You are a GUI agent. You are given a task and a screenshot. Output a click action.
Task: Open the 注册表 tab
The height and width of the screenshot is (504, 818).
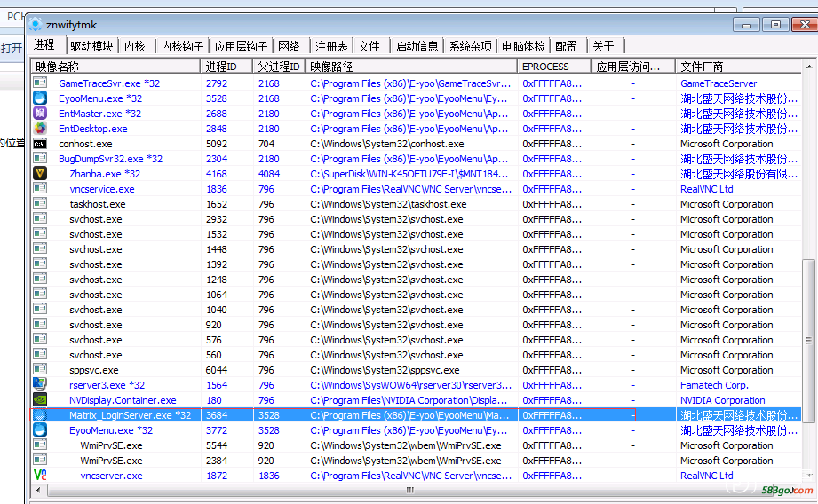click(331, 46)
